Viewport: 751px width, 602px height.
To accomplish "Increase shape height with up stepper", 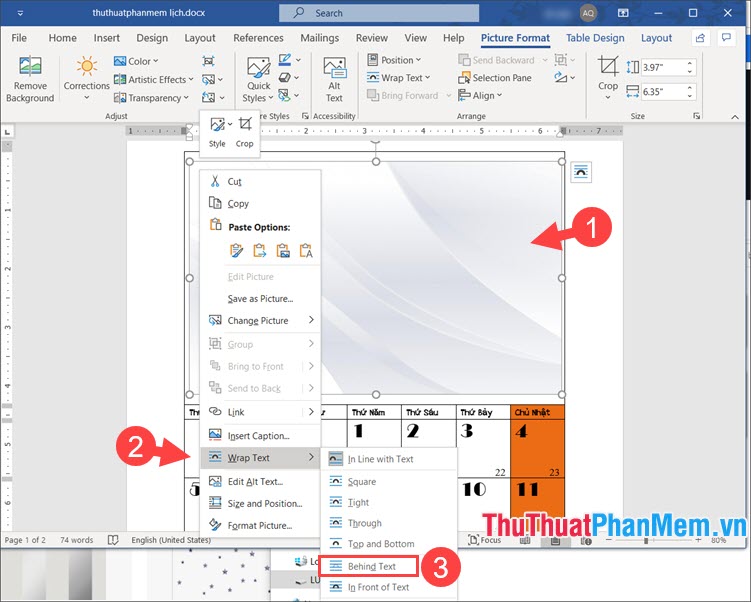I will (x=690, y=63).
